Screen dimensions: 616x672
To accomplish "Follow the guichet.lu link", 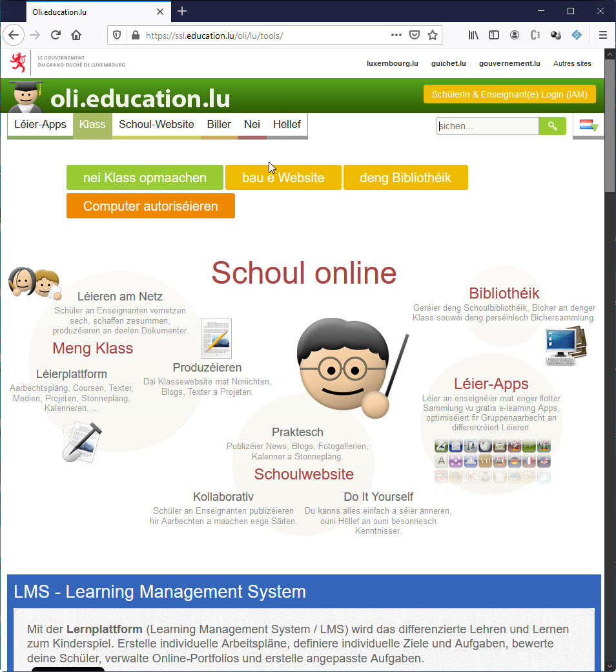I will tap(449, 63).
